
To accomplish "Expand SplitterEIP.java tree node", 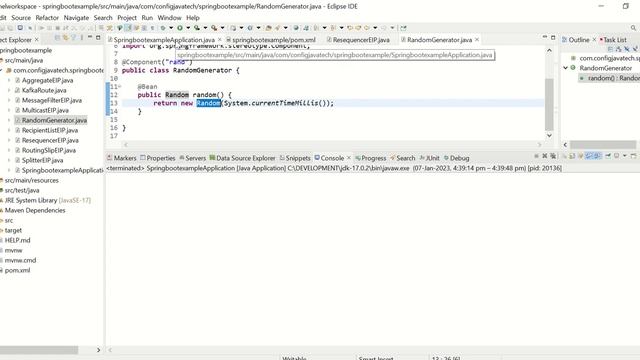I will (x=9, y=160).
